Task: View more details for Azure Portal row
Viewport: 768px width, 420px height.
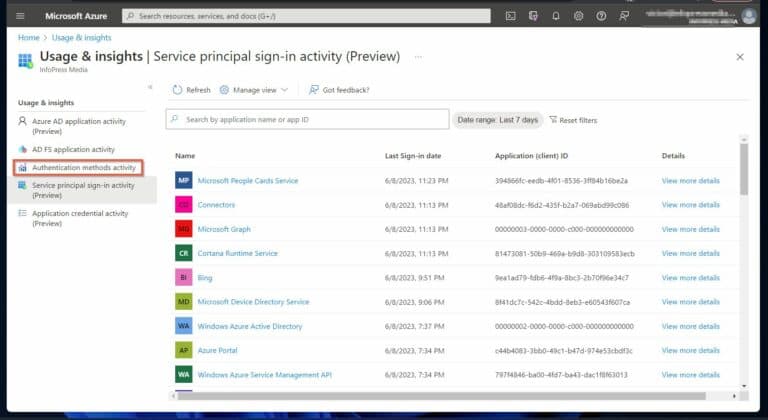Action: tap(691, 350)
